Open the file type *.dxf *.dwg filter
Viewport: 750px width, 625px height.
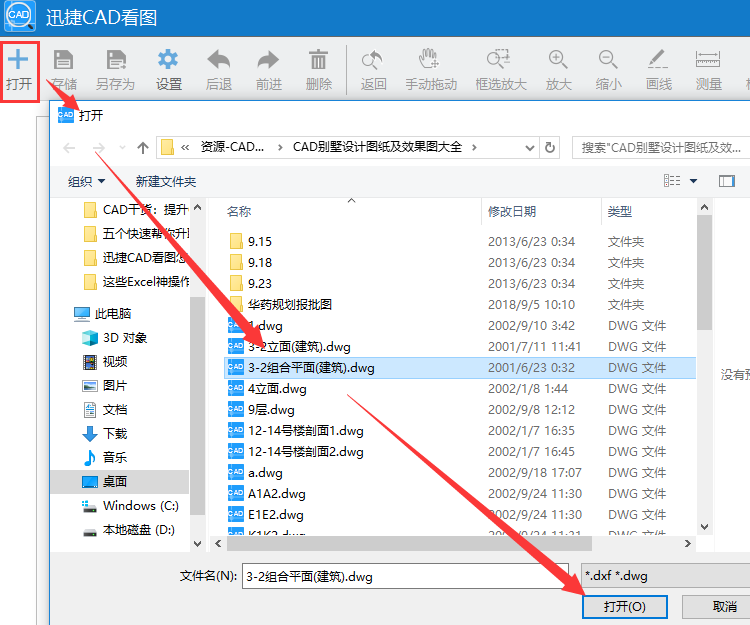pyautogui.click(x=665, y=576)
